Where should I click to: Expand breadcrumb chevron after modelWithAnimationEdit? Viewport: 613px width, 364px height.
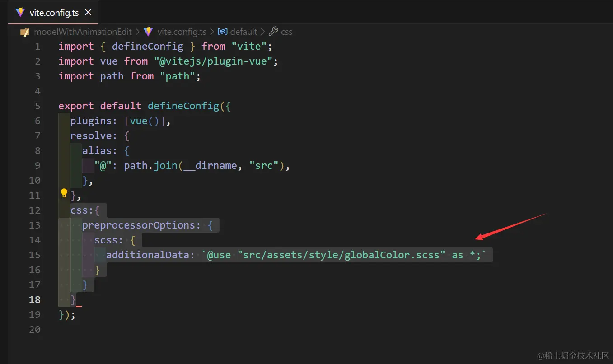click(138, 32)
